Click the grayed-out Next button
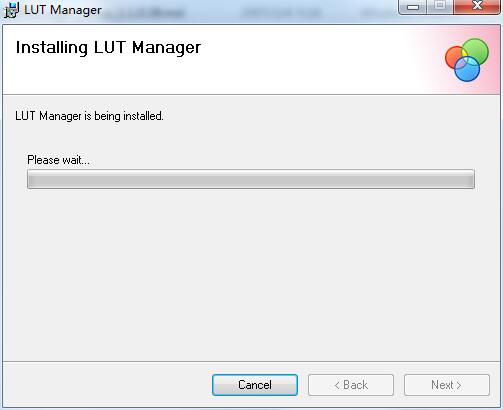Image resolution: width=503 pixels, height=410 pixels. coord(447,385)
